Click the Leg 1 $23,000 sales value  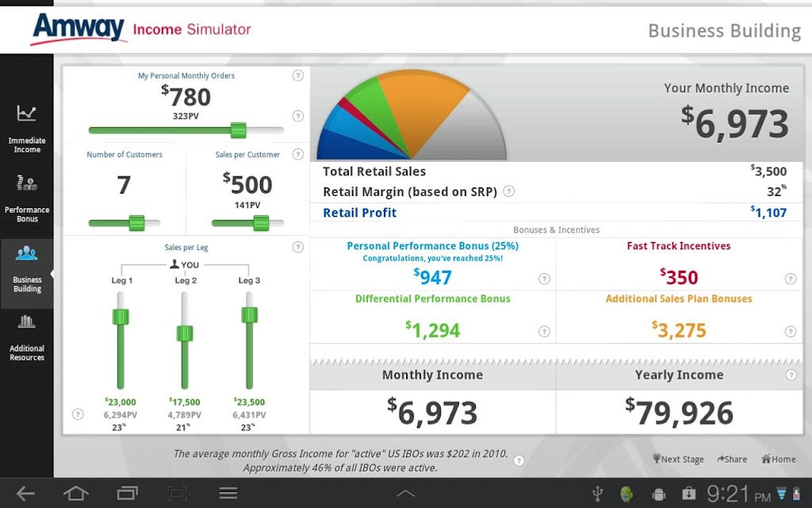(x=121, y=402)
